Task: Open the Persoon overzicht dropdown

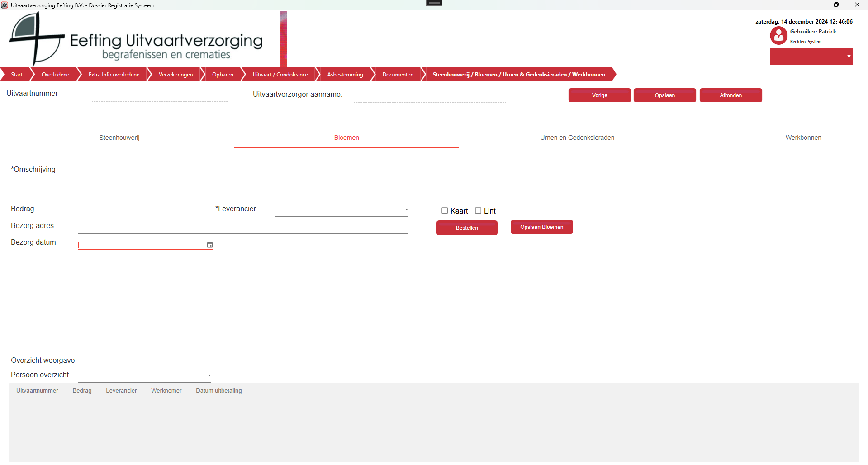Action: click(x=209, y=375)
